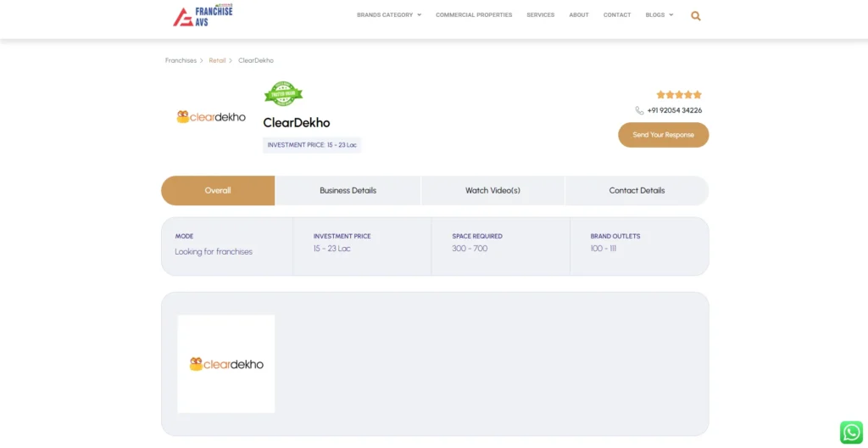Click the '300 - 700' space value
This screenshot has height=448, width=868.
(x=470, y=249)
